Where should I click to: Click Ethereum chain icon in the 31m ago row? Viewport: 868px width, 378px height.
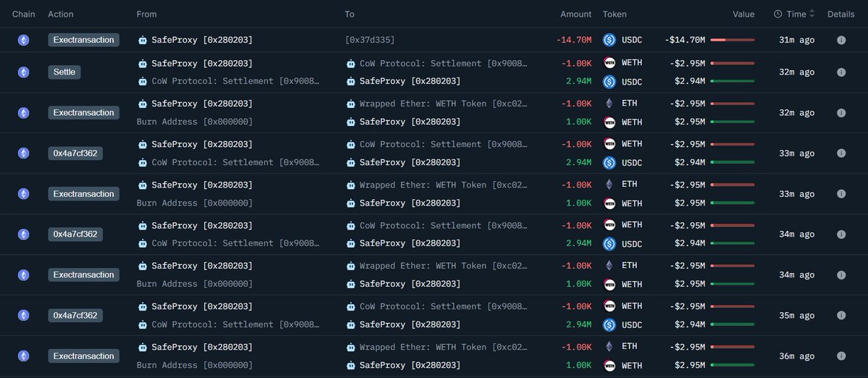pos(24,41)
